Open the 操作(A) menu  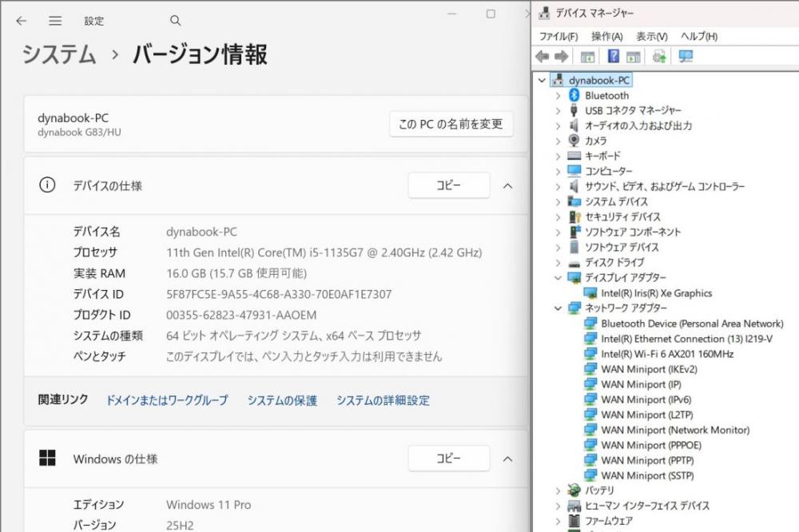click(606, 36)
